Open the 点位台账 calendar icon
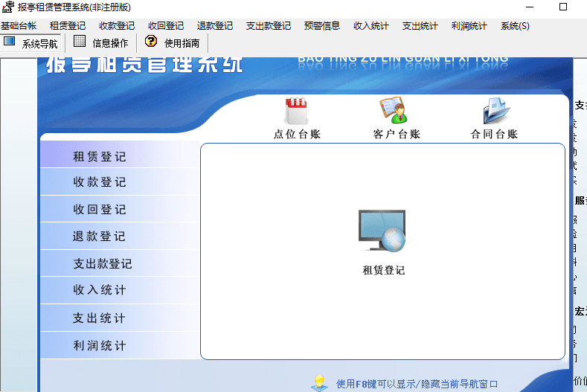 point(296,112)
